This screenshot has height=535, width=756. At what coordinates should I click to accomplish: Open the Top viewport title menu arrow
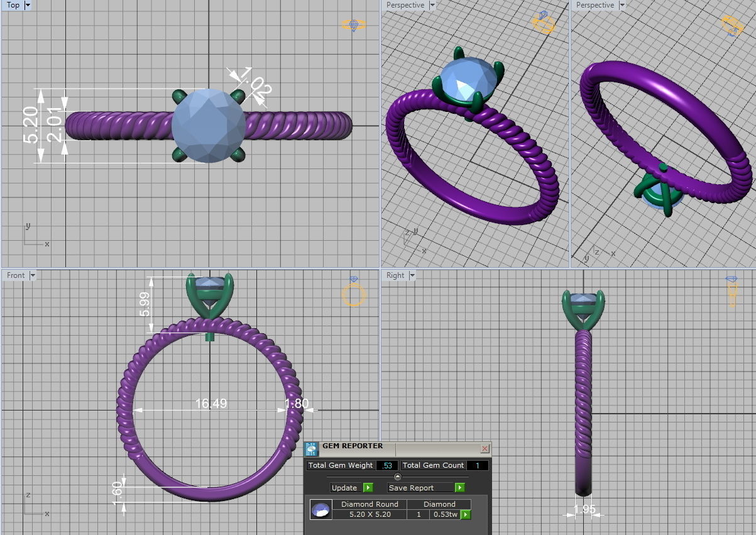[x=28, y=5]
